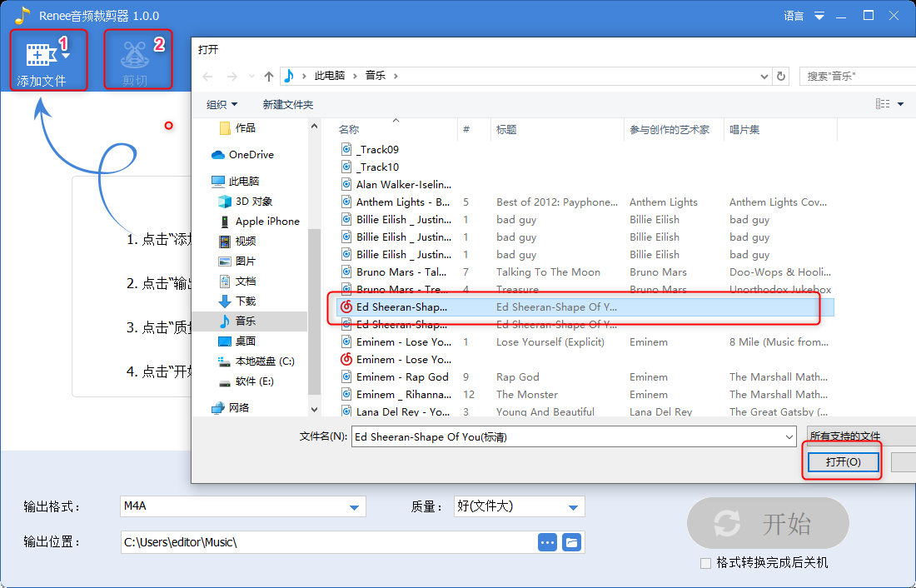Open the 所有支持的文件 file type dropdown

click(861, 436)
